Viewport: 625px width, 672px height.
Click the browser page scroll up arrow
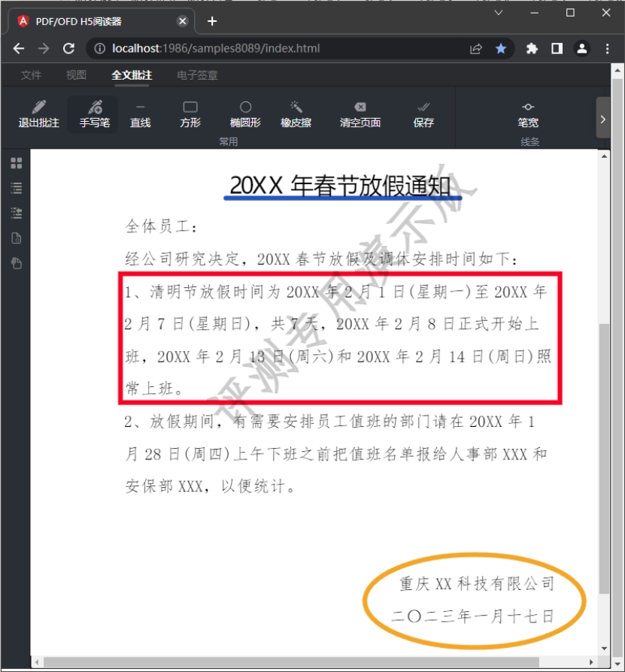(617, 71)
